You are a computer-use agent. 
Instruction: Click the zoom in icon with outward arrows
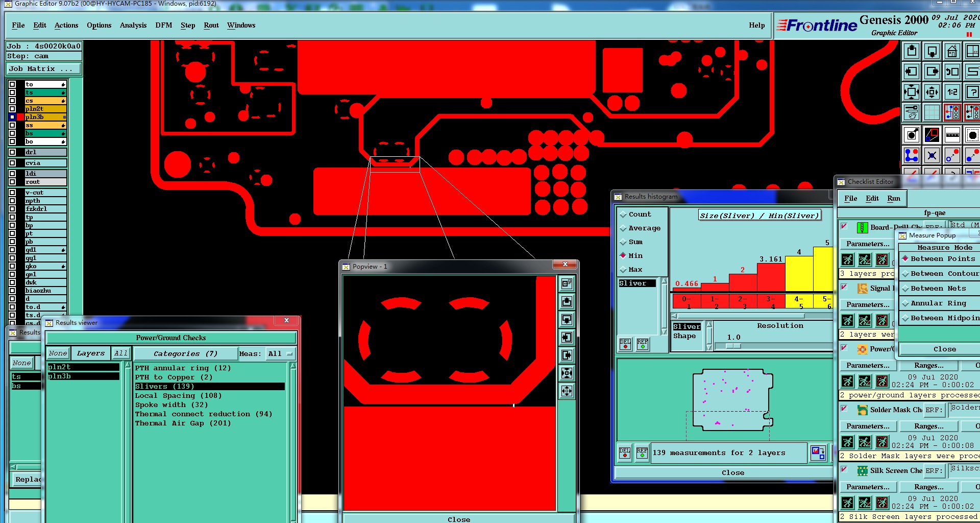tap(912, 92)
